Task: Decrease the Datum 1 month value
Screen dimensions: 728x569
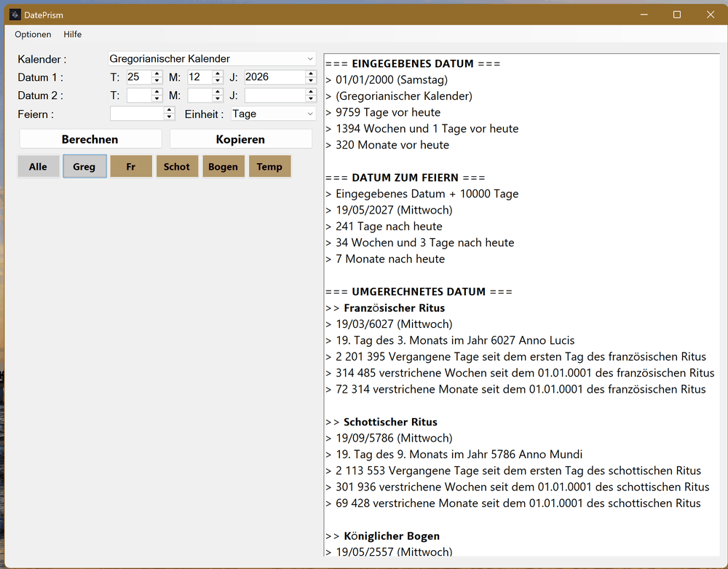Action: click(218, 80)
